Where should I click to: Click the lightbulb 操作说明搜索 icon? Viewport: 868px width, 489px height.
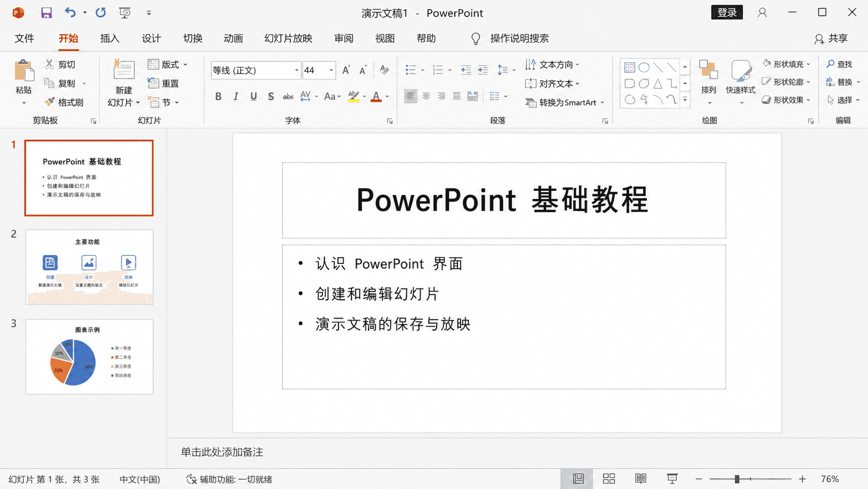476,38
